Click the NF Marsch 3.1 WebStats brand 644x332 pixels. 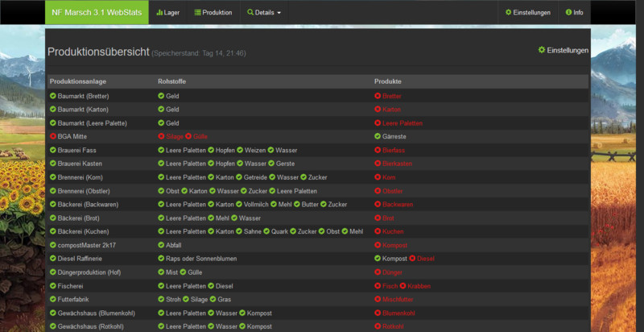tap(97, 13)
